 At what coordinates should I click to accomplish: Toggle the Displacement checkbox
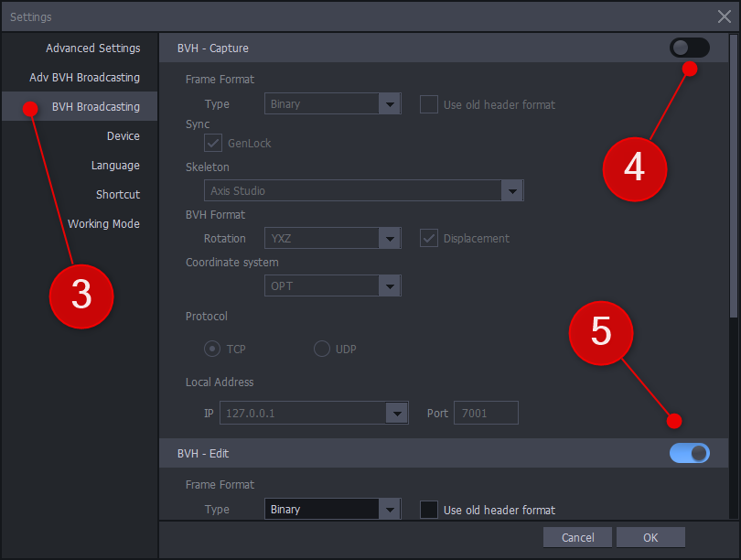pos(429,238)
